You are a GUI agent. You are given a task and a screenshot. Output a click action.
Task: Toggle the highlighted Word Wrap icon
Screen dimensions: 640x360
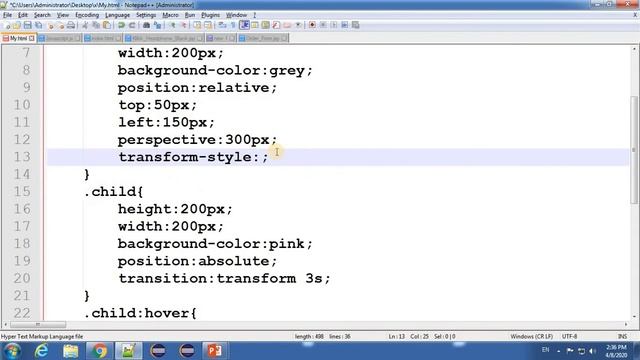[244, 25]
